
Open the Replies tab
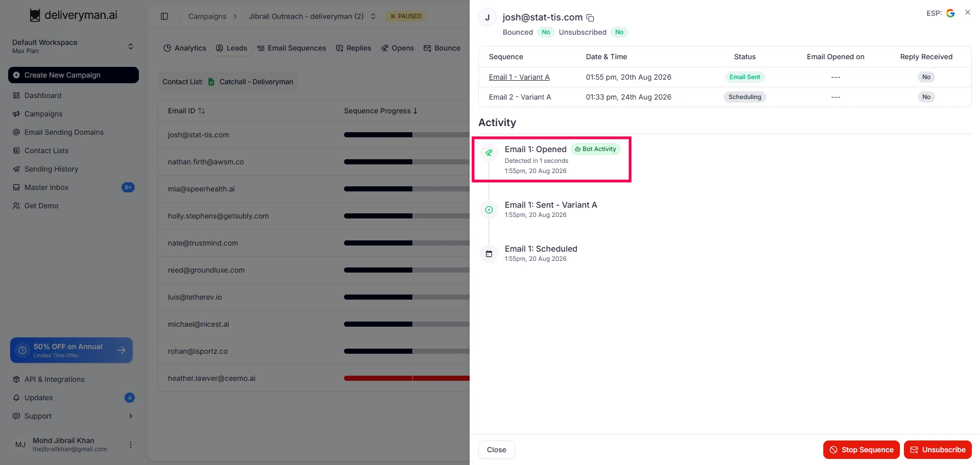pyautogui.click(x=354, y=48)
